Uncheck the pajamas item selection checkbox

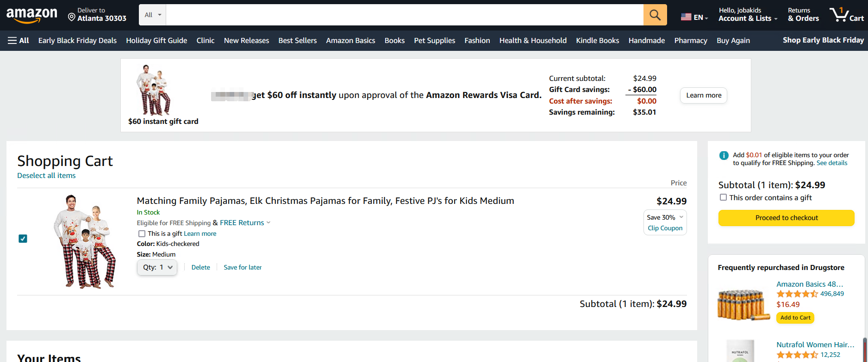pyautogui.click(x=23, y=239)
